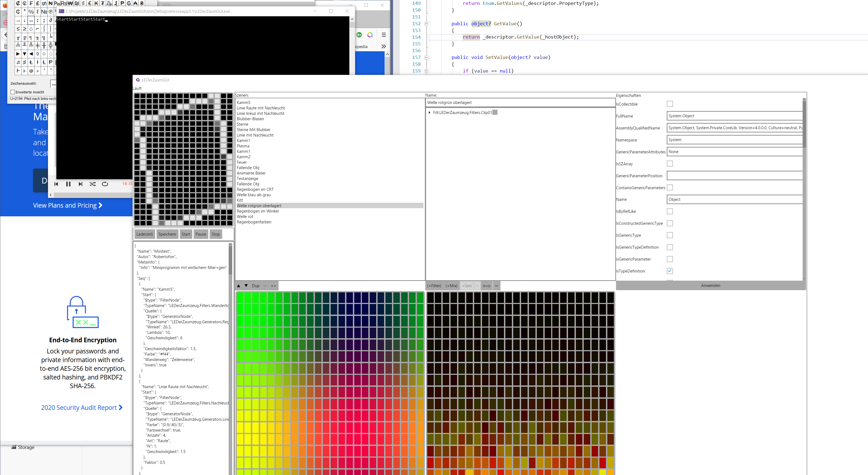Select the Regenbogen im Winkel scene

click(257, 211)
